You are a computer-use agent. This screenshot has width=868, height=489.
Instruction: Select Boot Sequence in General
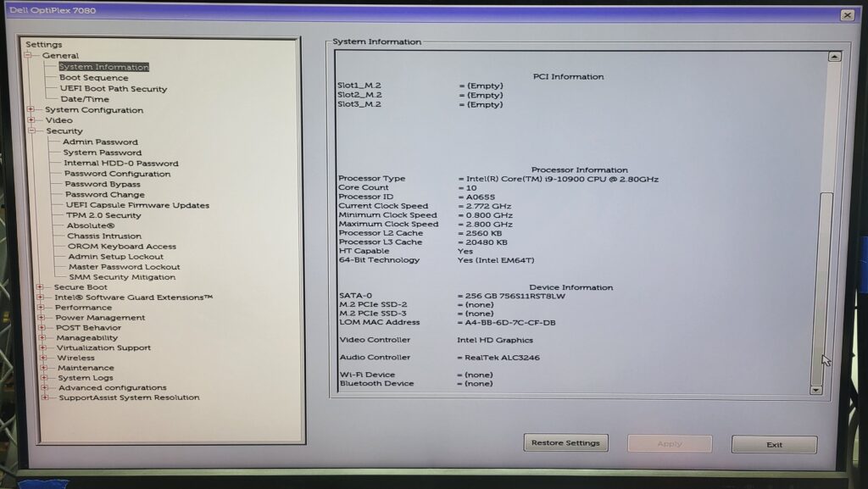point(93,78)
